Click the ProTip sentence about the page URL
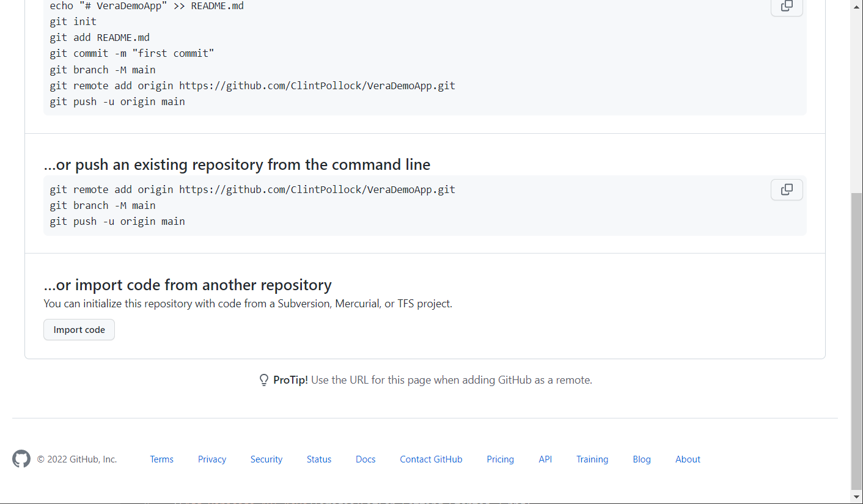863x504 pixels. click(452, 380)
